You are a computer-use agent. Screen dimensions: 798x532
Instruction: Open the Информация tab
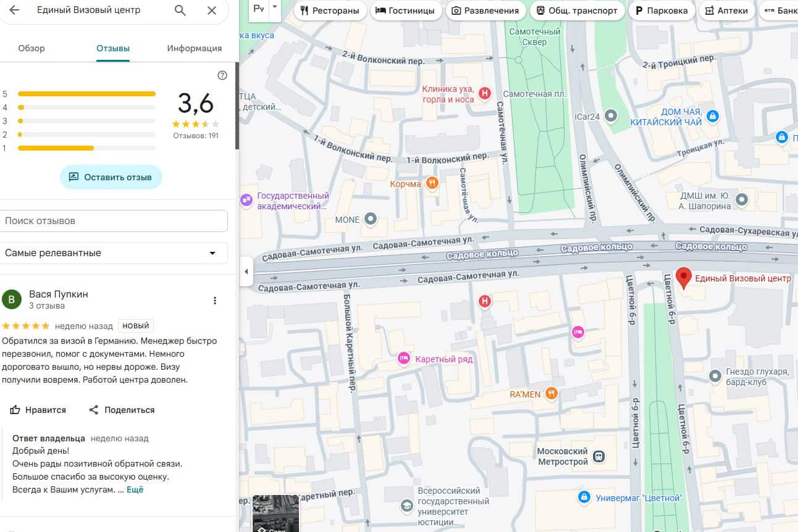point(194,48)
